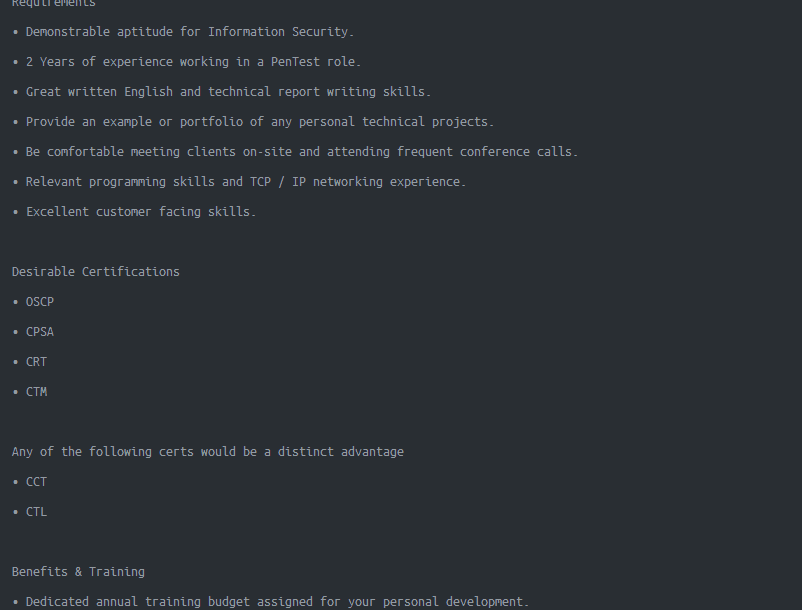Viewport: 802px width, 610px height.
Task: Click the 'Any of the following certs' sentence
Action: tap(208, 452)
